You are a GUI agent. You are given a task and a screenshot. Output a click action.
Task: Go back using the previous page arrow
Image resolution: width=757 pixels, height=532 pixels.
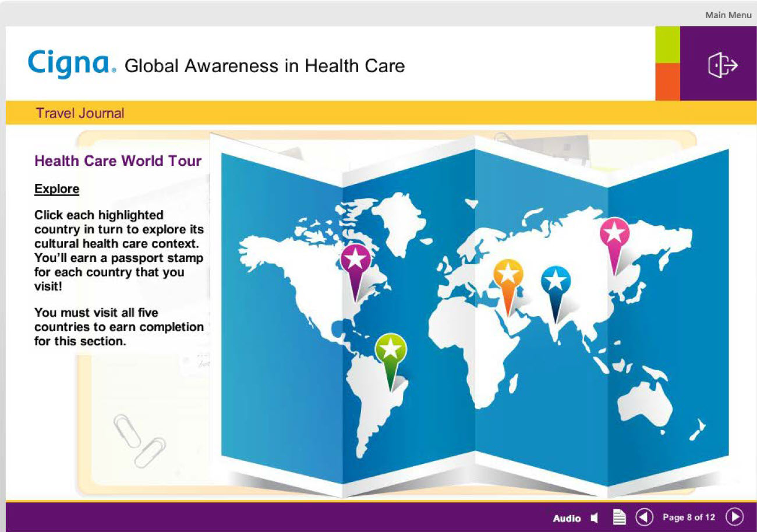(645, 517)
